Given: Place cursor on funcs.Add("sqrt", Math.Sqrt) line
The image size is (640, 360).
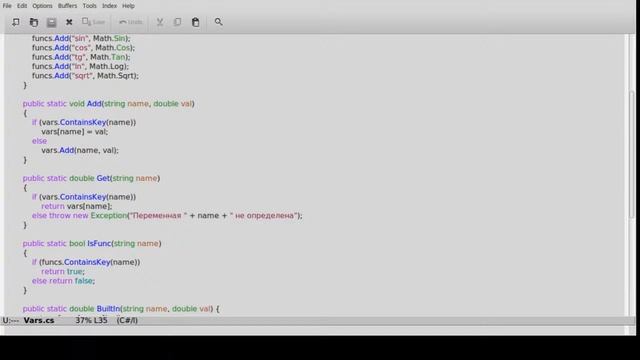Looking at the screenshot, I should coord(85,76).
